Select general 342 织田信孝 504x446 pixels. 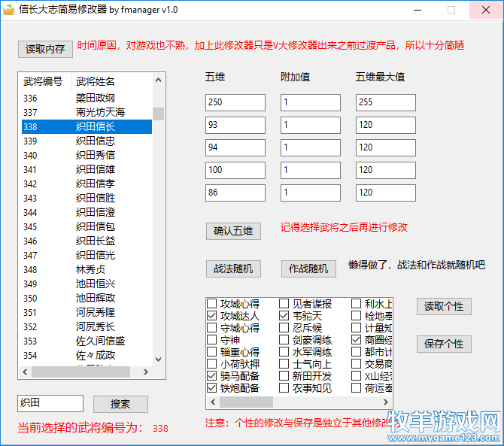point(87,184)
